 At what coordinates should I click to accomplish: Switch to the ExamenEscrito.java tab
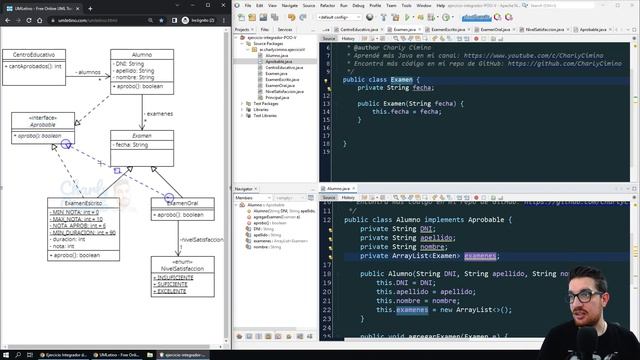(x=447, y=29)
